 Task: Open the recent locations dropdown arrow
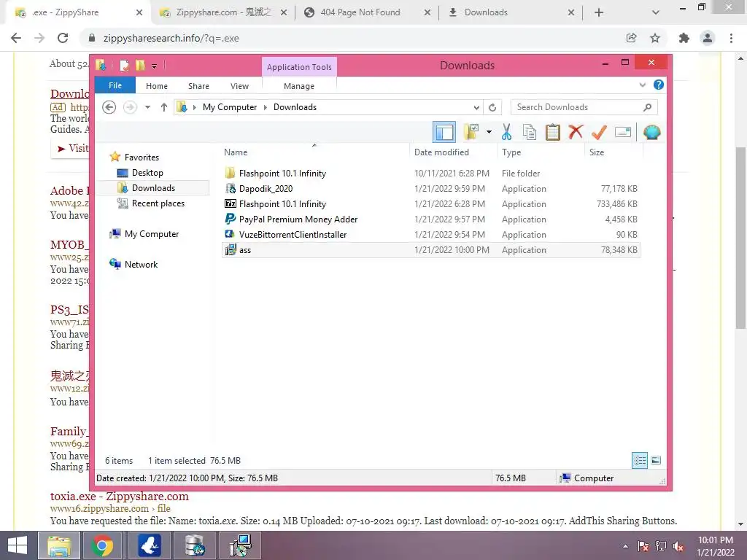coord(147,107)
